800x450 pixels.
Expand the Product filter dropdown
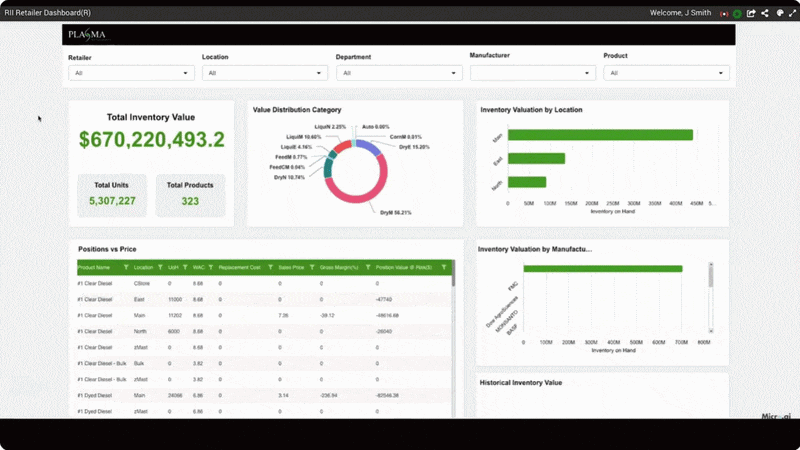coord(666,73)
